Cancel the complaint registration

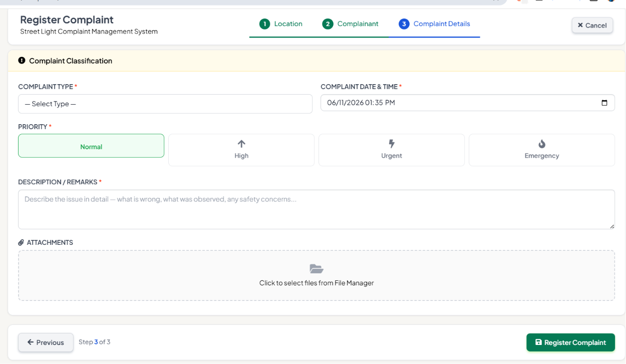click(592, 25)
